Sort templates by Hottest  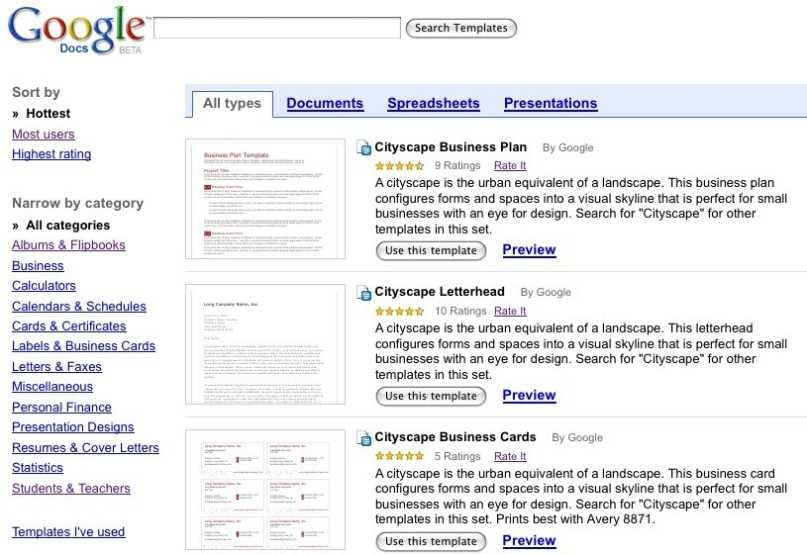point(48,113)
